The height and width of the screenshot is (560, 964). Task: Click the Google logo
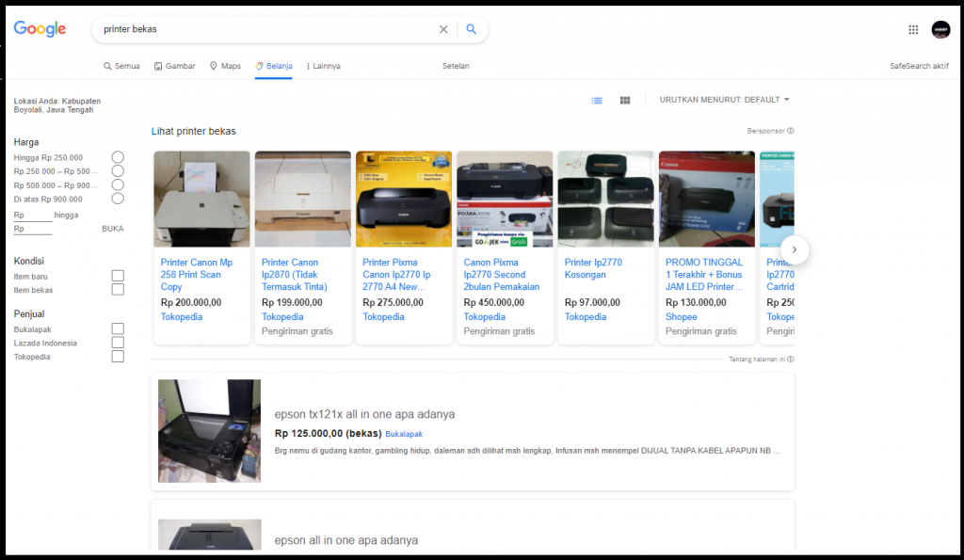(40, 29)
